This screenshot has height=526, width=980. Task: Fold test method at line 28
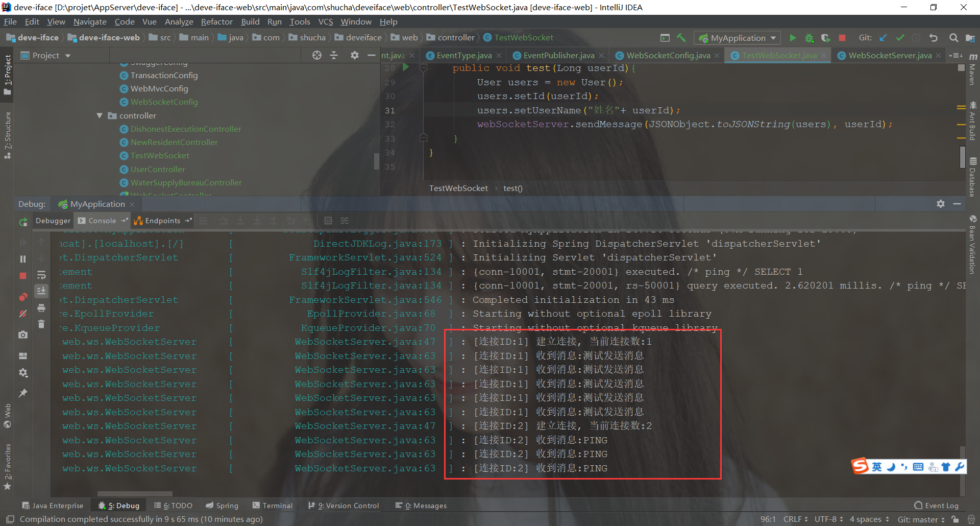point(423,67)
